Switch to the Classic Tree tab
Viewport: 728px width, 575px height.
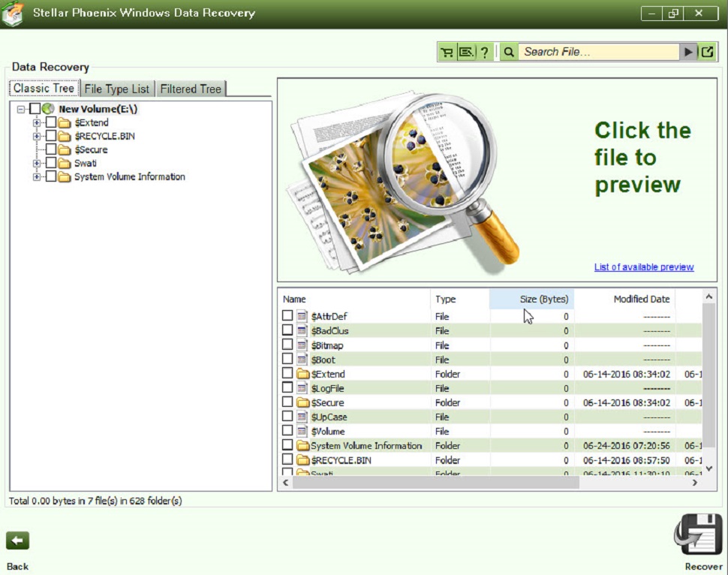tap(44, 89)
